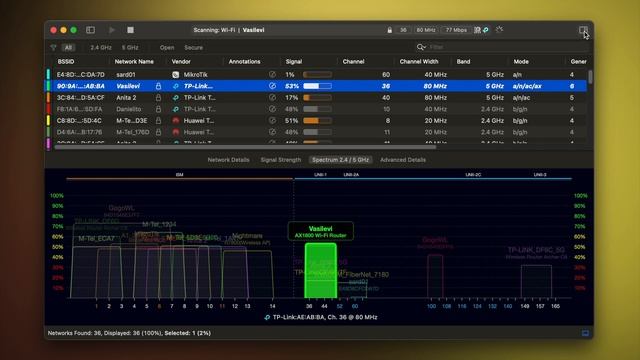
Task: Click signal bar of Vasilevi row
Action: click(317, 86)
